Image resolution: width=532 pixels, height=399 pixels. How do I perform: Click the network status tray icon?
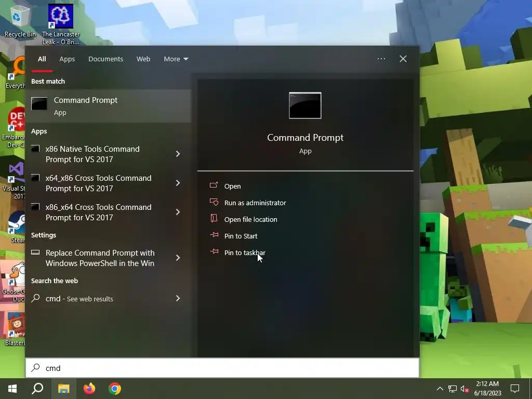453,389
